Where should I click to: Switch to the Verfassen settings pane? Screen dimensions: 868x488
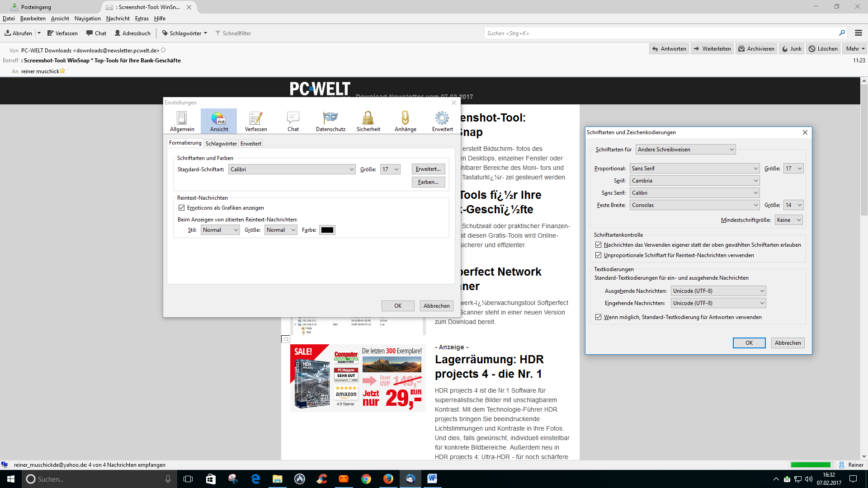256,121
